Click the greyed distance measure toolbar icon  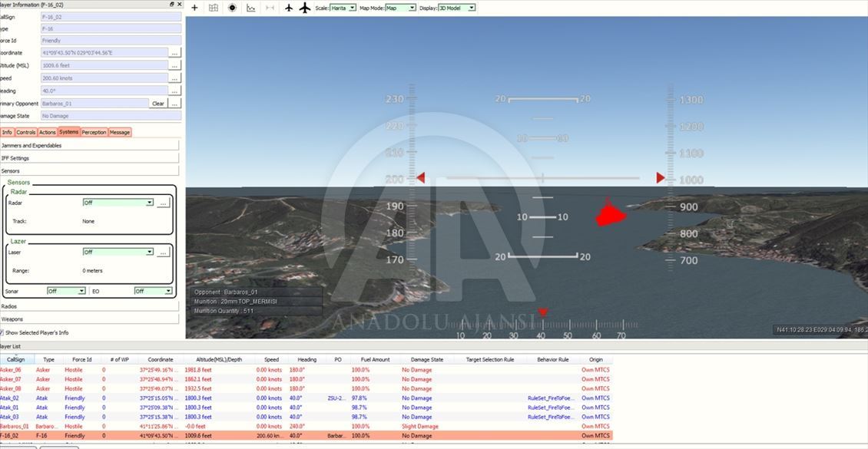click(x=270, y=8)
